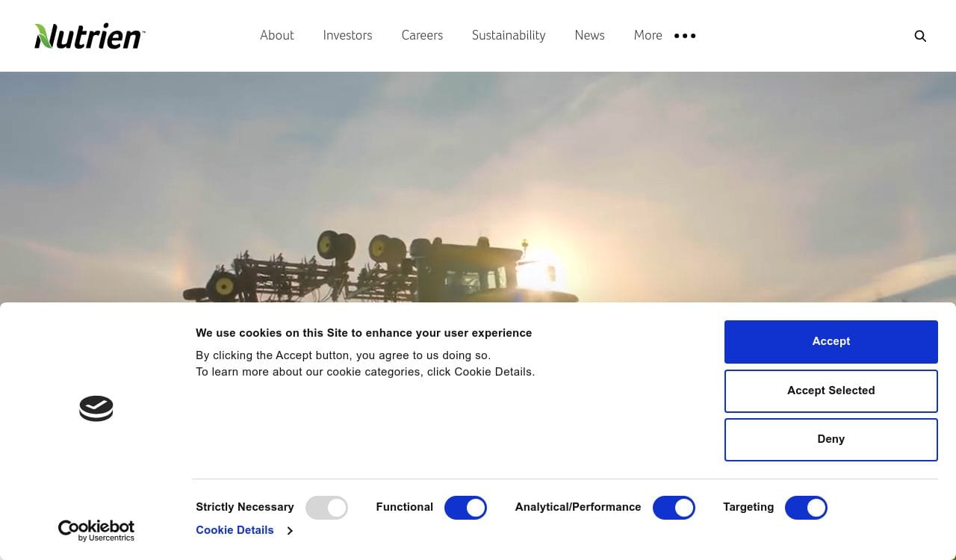This screenshot has width=956, height=560.
Task: Open the About menu item
Action: [x=276, y=35]
